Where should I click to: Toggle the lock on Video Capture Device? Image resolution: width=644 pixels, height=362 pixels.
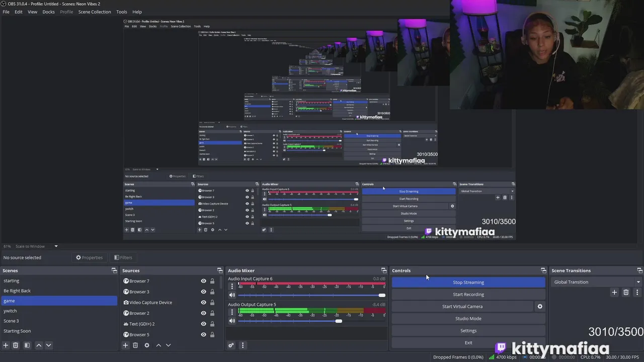click(x=212, y=303)
